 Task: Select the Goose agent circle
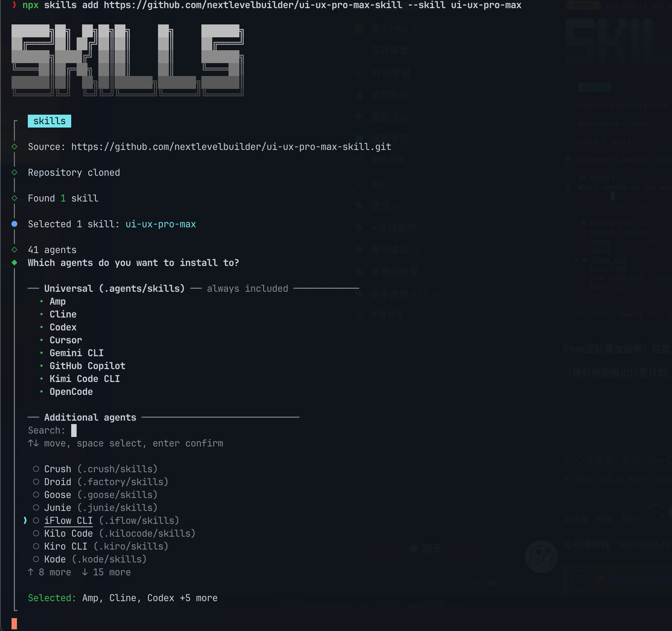36,495
